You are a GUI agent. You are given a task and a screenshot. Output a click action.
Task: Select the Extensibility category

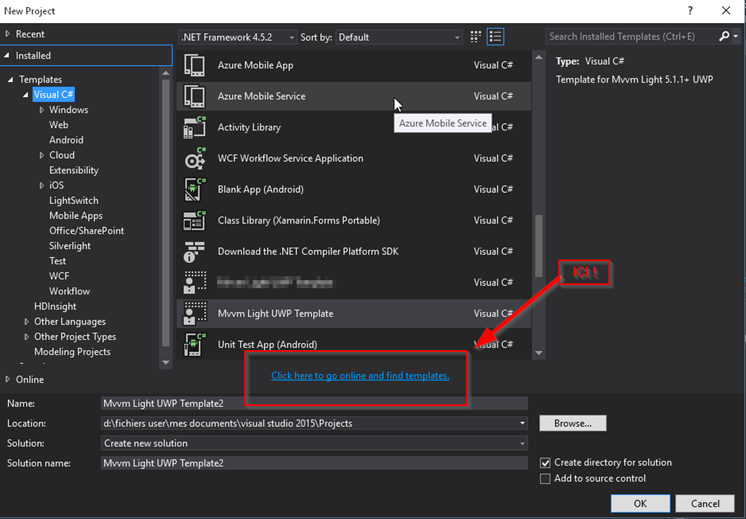point(74,170)
